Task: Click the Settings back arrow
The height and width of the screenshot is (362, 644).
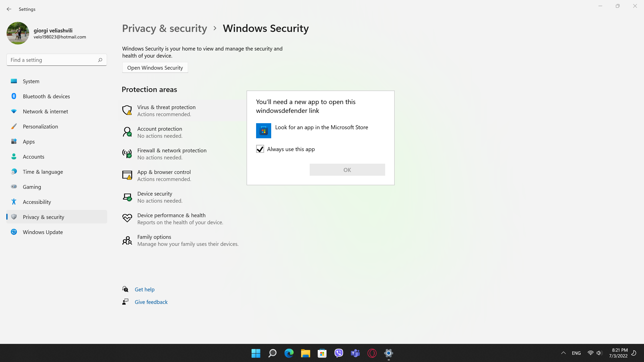Action: [9, 9]
